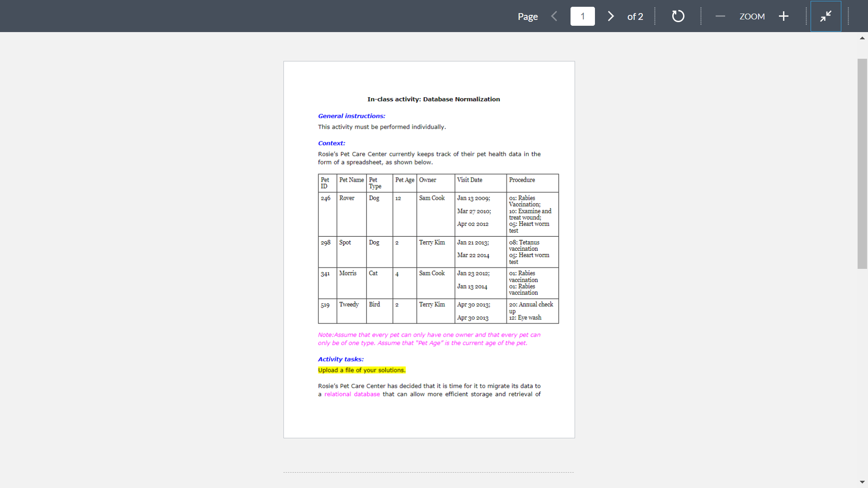Click the scrollbar up arrow
The width and height of the screenshot is (868, 488).
click(863, 38)
